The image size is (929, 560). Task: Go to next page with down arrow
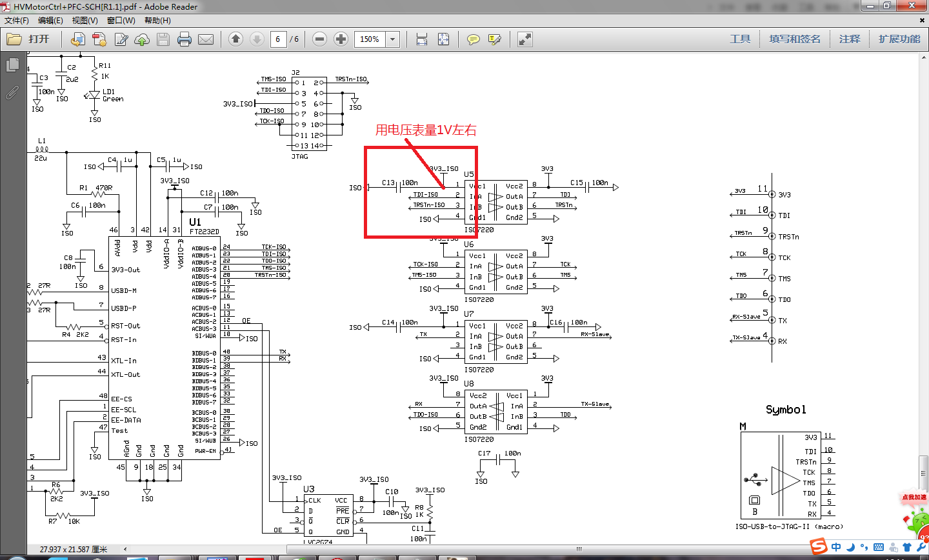coord(257,39)
